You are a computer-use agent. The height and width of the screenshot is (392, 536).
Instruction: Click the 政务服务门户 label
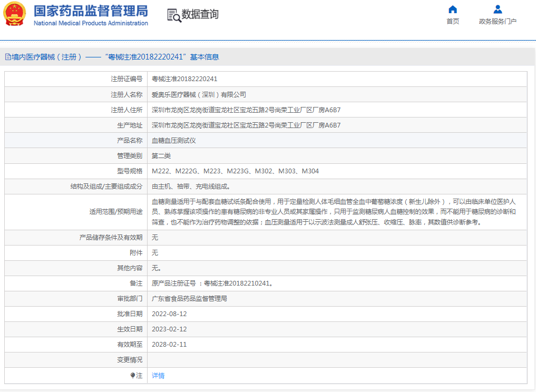(498, 21)
